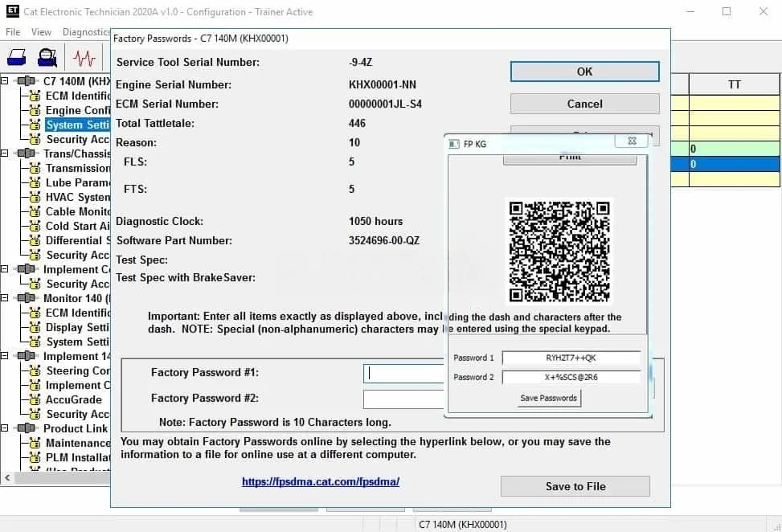Image resolution: width=782 pixels, height=532 pixels.
Task: Click the Password 2 field in FP KG
Action: pos(571,377)
